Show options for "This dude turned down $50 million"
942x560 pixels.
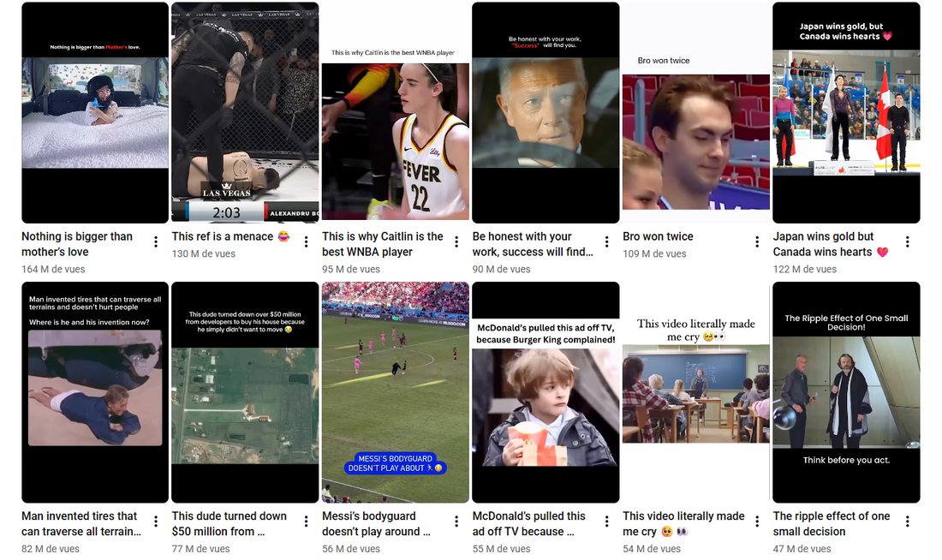pyautogui.click(x=306, y=521)
